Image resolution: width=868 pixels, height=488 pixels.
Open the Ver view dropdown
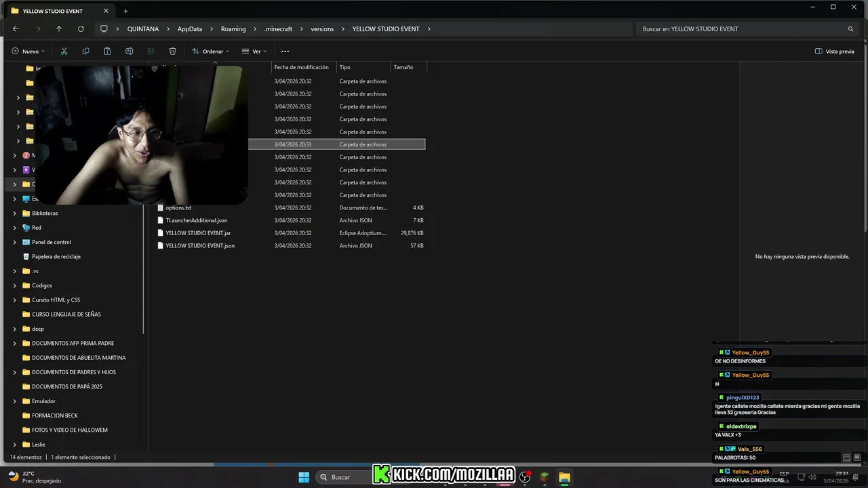[254, 51]
